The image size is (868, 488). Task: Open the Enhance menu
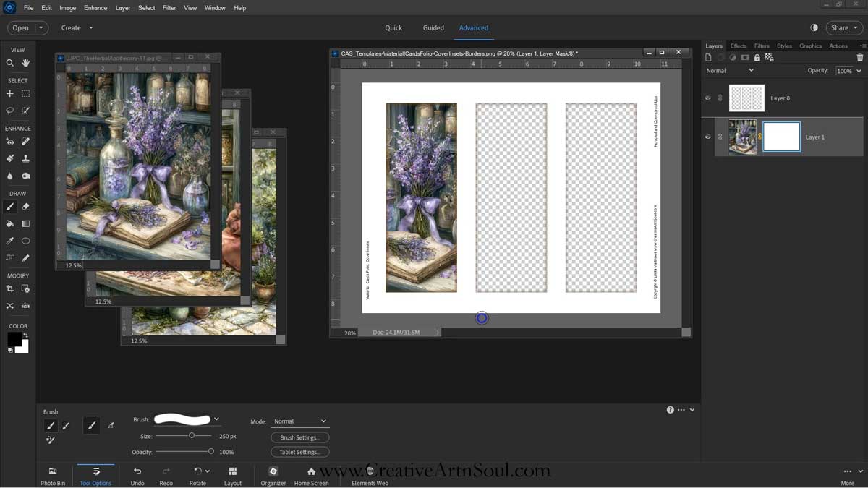[95, 8]
